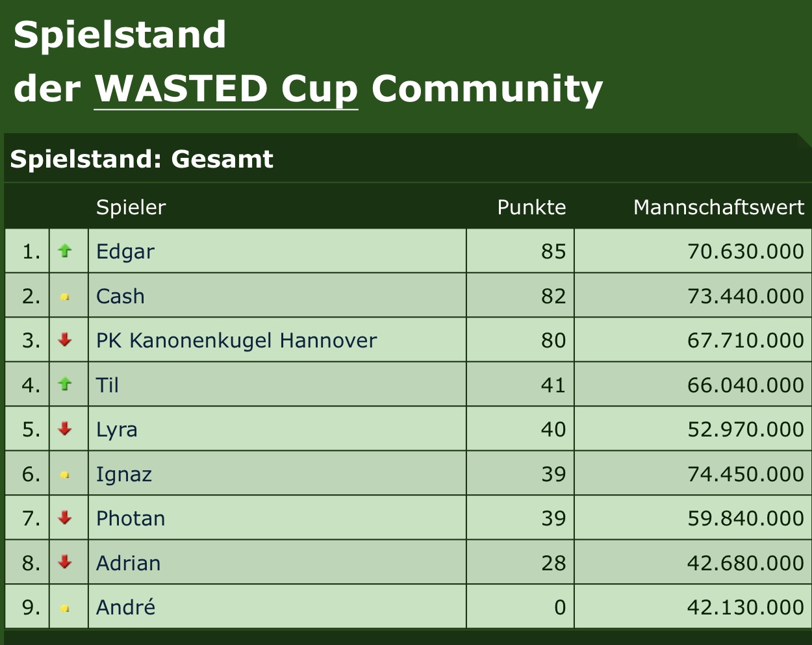Screen dimensions: 812x645
Task: Click the yellow unchanged dot beside Cash
Action: pos(65,297)
